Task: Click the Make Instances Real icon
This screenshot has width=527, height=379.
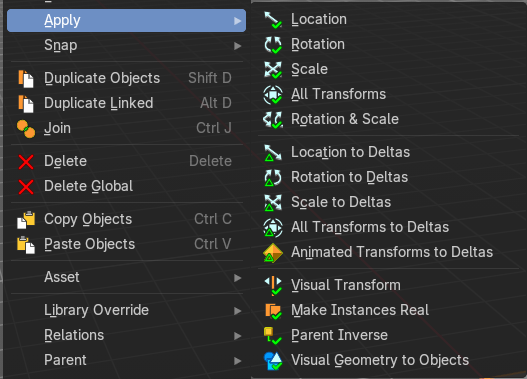Action: 273,311
